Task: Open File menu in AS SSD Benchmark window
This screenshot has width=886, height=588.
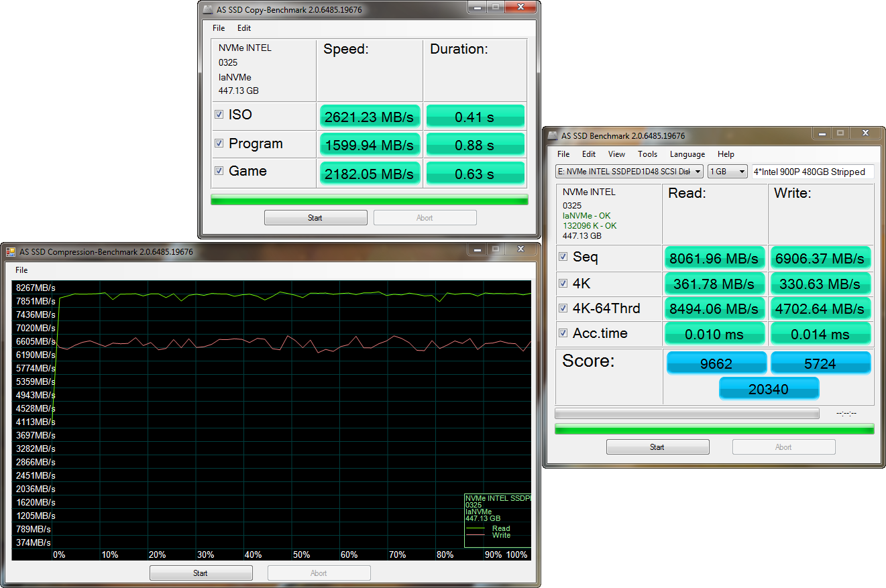Action: coord(563,154)
